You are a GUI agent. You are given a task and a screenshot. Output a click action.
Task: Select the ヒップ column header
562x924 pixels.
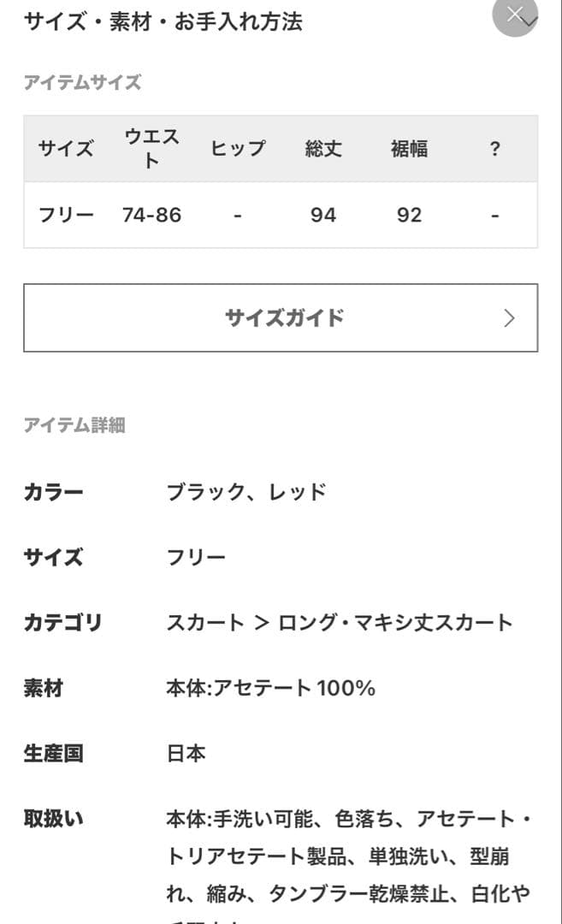238,149
